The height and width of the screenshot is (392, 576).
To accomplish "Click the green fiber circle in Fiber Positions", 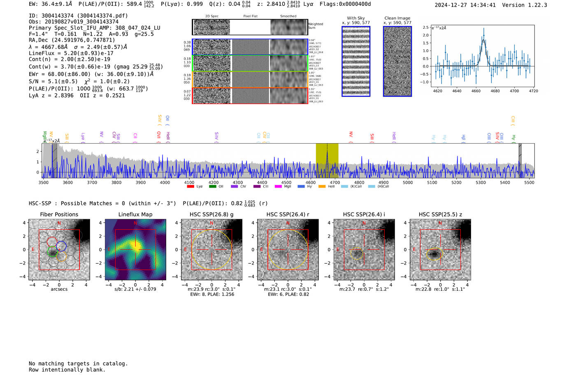I will [x=53, y=252].
